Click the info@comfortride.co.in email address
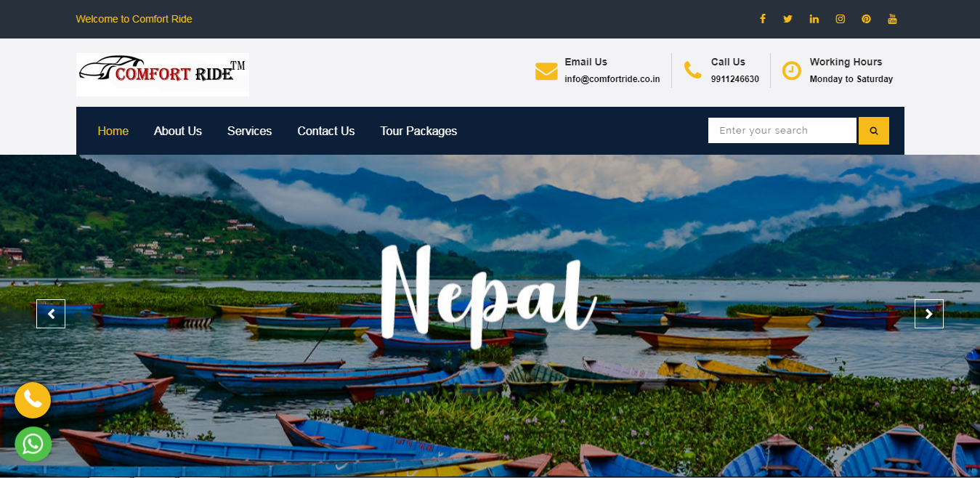Image resolution: width=980 pixels, height=478 pixels. click(612, 79)
